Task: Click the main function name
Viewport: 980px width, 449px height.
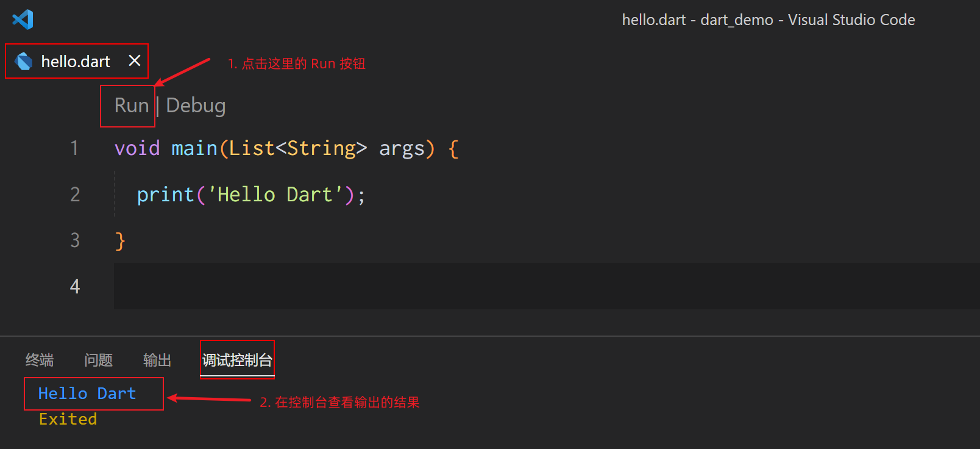Action: click(194, 148)
